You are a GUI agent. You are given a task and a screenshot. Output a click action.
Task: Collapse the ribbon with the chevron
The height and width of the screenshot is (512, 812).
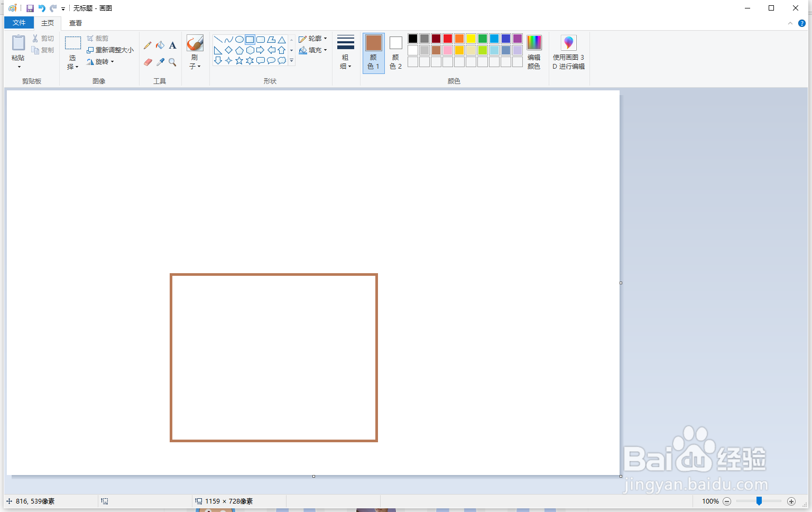pos(790,23)
